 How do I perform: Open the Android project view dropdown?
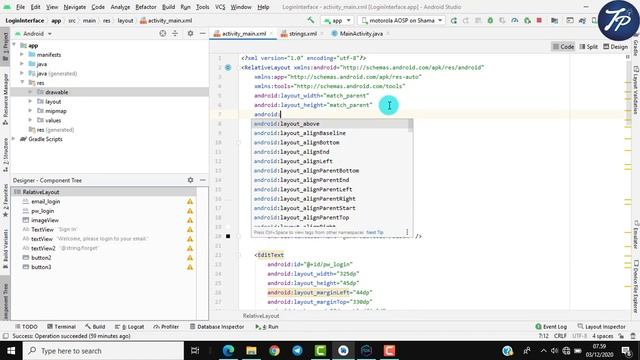(x=33, y=33)
